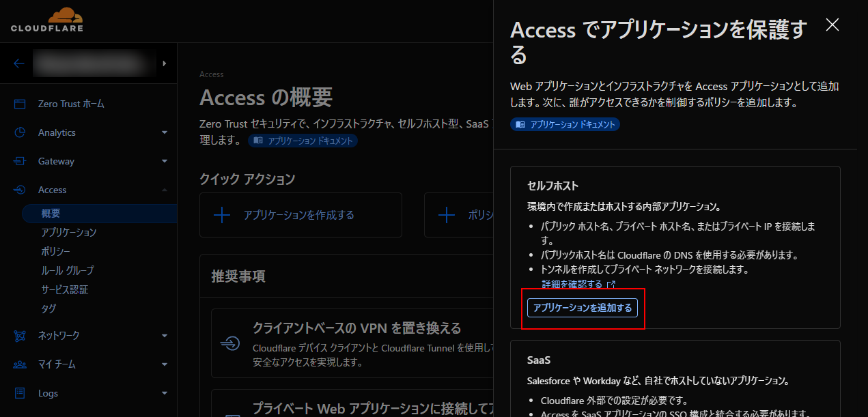Click the SaaS card heading
868x417 pixels.
coord(539,360)
